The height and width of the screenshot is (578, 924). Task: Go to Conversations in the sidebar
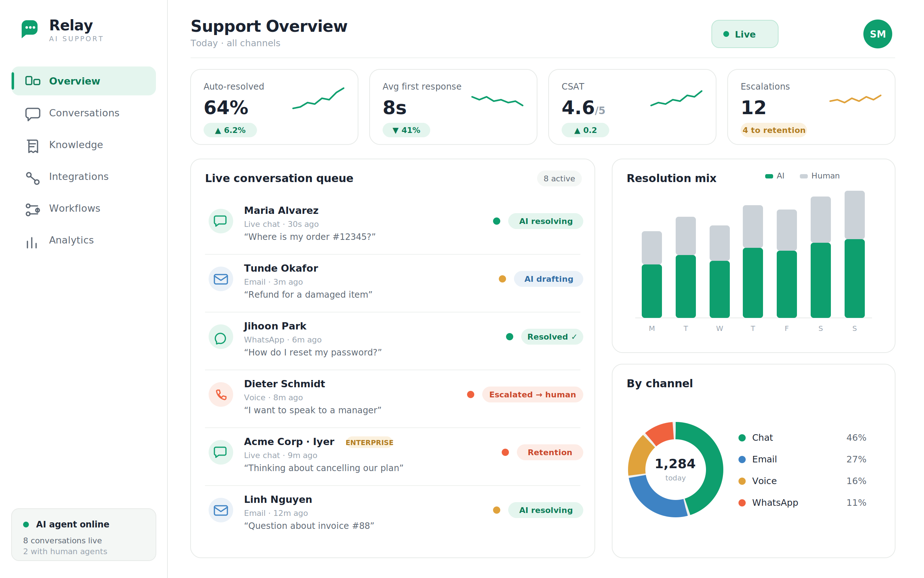click(84, 113)
